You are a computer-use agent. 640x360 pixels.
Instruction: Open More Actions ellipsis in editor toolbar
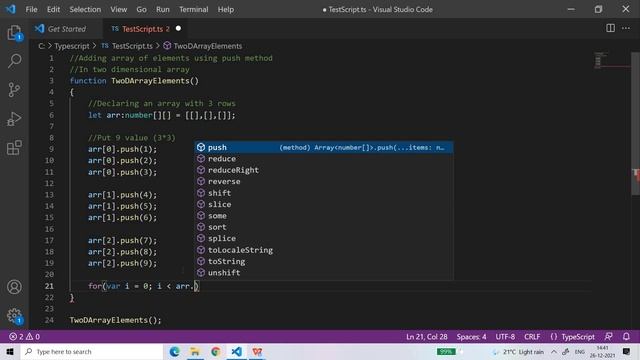(626, 28)
